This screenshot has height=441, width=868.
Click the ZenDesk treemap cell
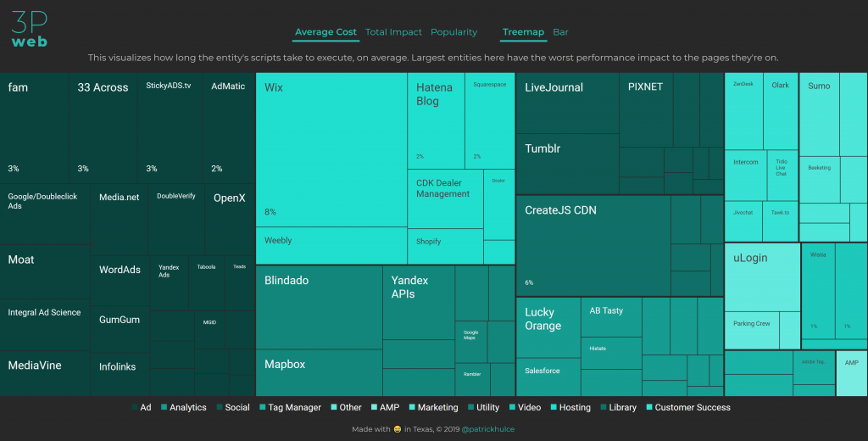[x=744, y=111]
